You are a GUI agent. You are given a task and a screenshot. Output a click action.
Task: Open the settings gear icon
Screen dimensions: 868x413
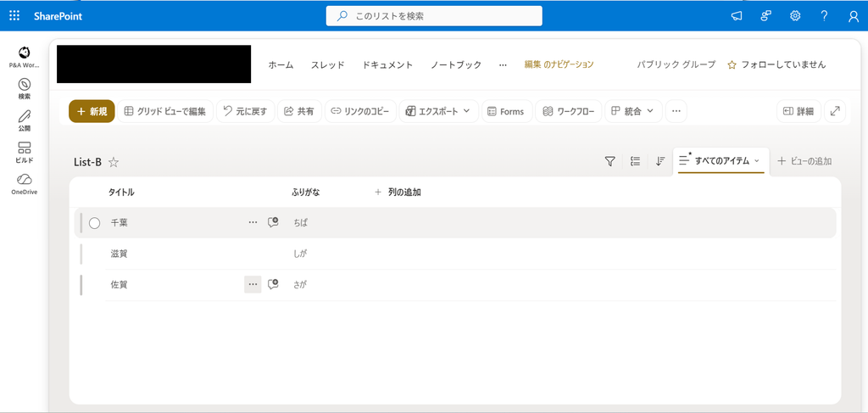(795, 16)
